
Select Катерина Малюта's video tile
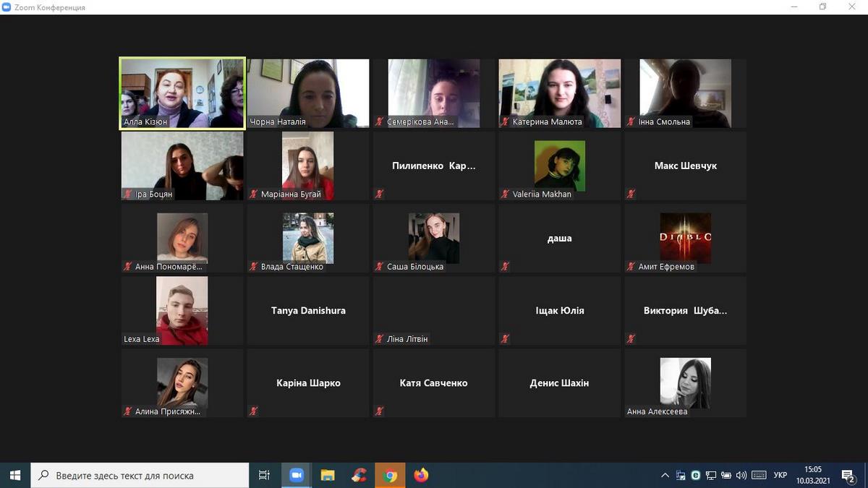(560, 93)
